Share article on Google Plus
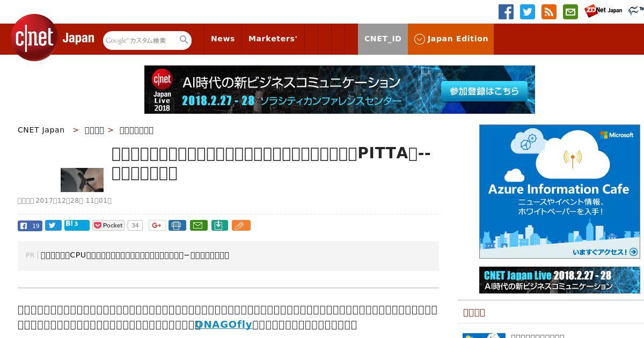This screenshot has width=644, height=338. pyautogui.click(x=157, y=225)
